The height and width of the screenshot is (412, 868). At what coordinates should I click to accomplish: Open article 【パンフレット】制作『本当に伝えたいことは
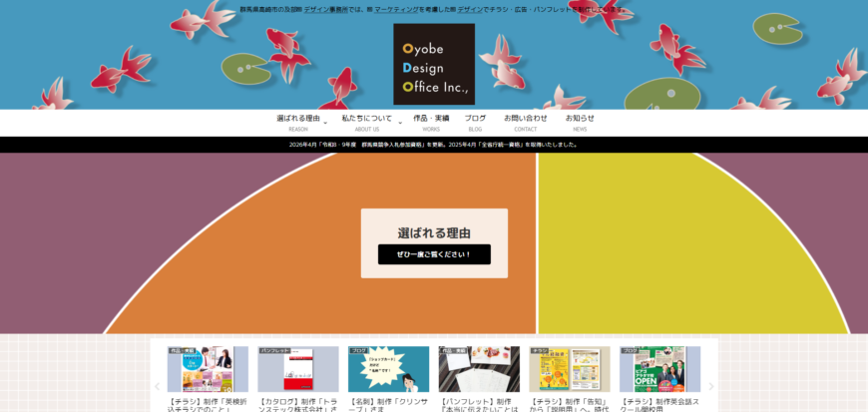tap(479, 405)
